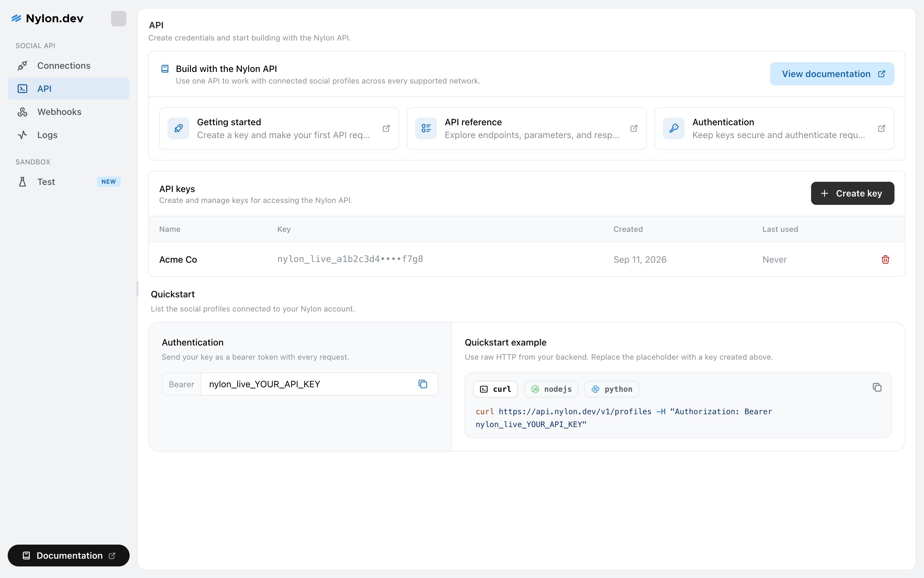924x578 pixels.
Task: Click the API reference list icon
Action: [x=426, y=128]
